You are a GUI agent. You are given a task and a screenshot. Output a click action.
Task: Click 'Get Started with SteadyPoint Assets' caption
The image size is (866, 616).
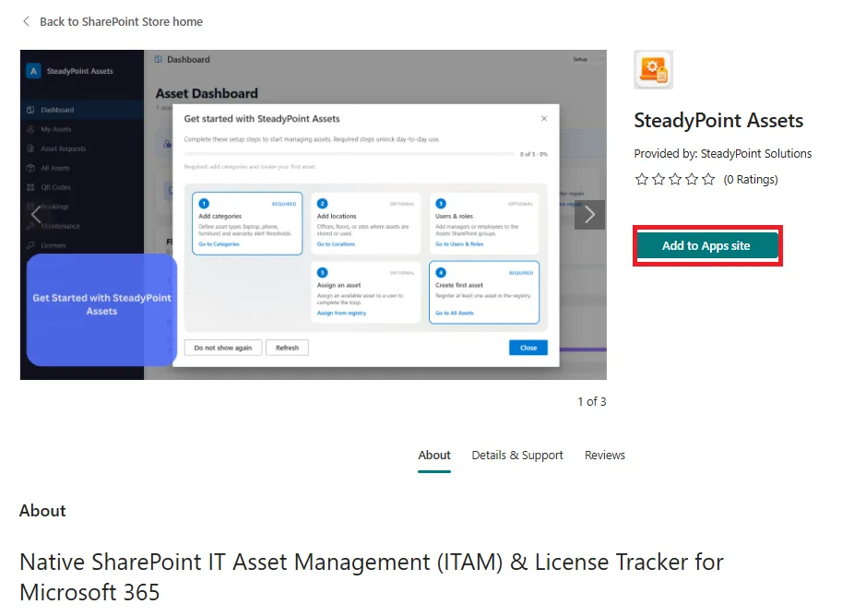click(x=101, y=304)
